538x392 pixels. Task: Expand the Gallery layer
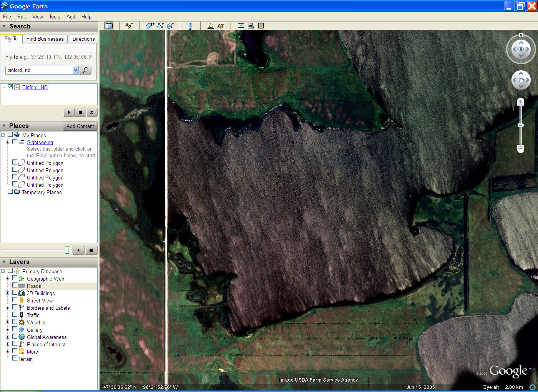7,330
